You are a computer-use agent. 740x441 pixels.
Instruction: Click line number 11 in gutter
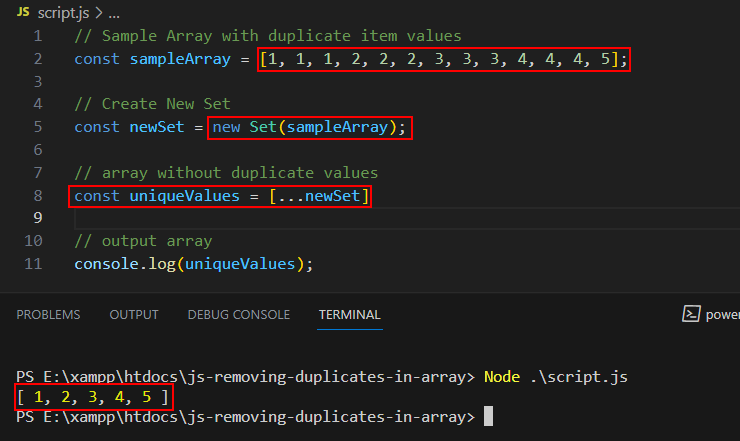click(33, 263)
